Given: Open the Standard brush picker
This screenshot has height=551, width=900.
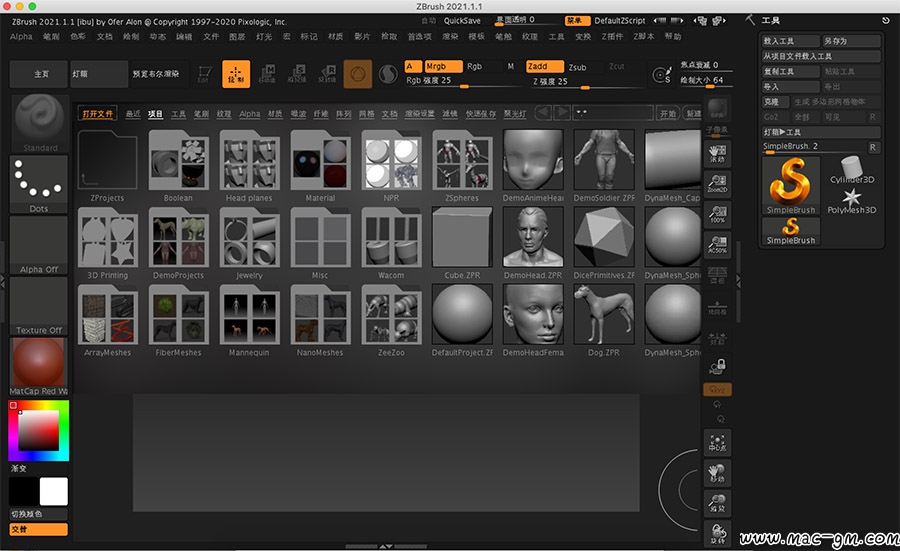Looking at the screenshot, I should coord(39,123).
